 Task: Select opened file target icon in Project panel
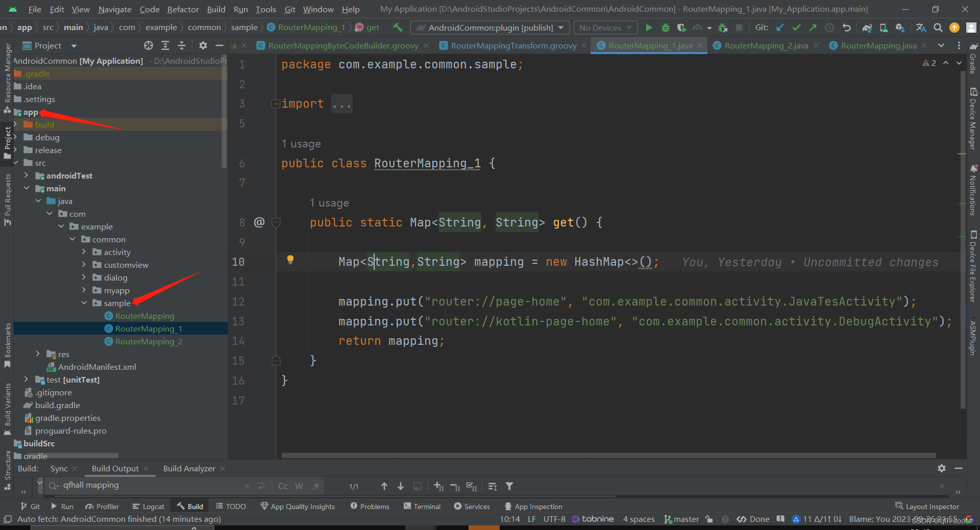click(149, 45)
